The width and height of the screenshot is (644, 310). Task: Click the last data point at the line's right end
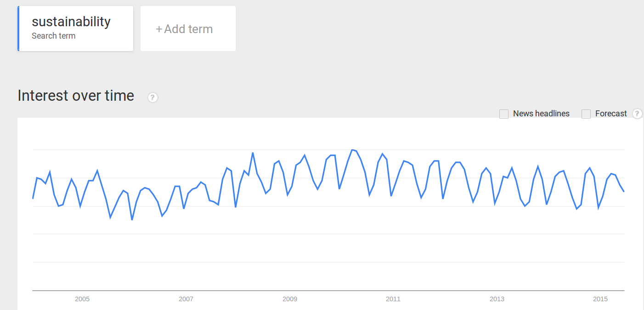click(x=624, y=191)
